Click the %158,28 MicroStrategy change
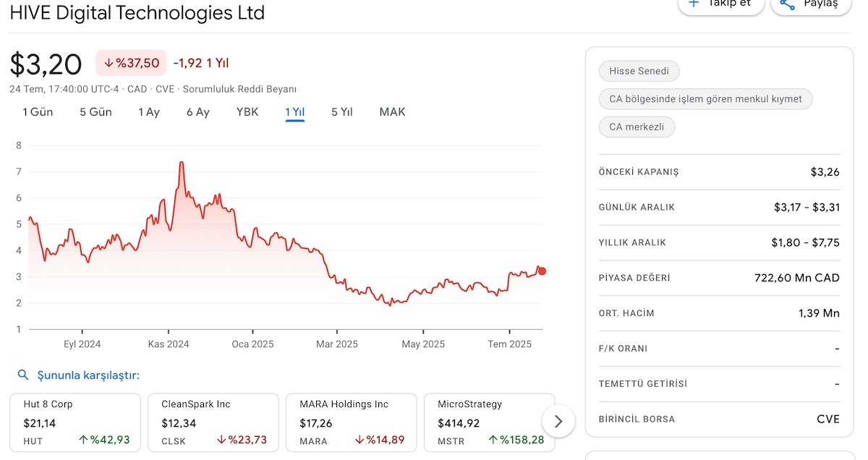The image size is (868, 460). coord(516,440)
